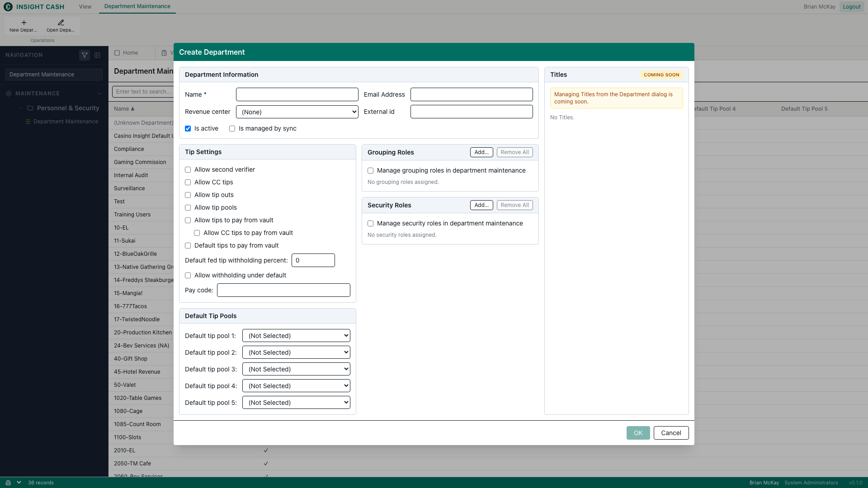Click the department search text box
Screen dimensions: 868x488
(x=143, y=92)
